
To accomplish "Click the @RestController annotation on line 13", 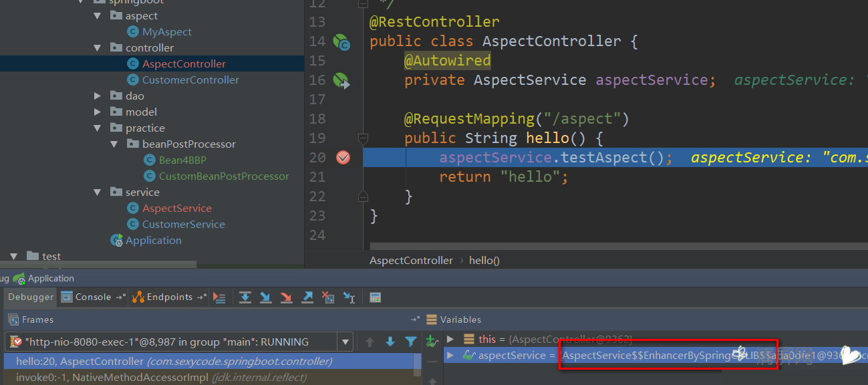I will pos(434,22).
